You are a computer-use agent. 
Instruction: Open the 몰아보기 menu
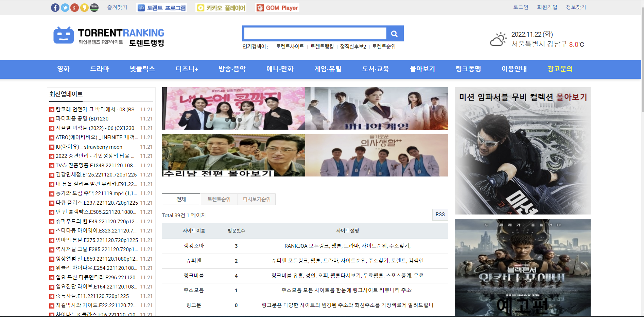[422, 69]
